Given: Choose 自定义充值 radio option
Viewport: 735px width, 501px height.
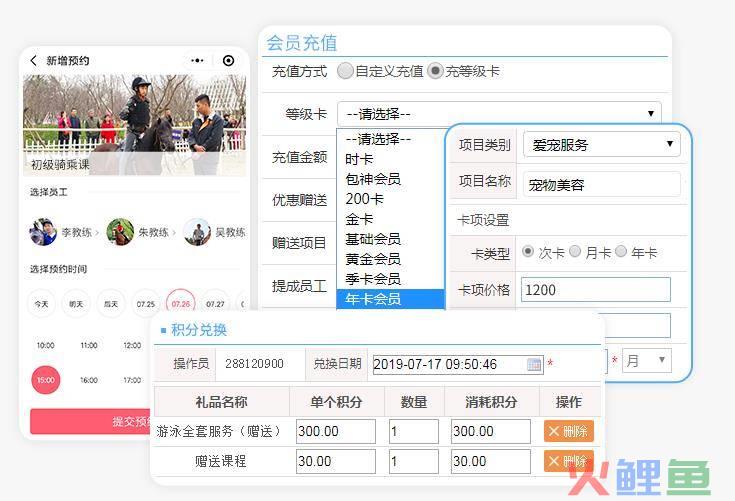Looking at the screenshot, I should tap(345, 71).
